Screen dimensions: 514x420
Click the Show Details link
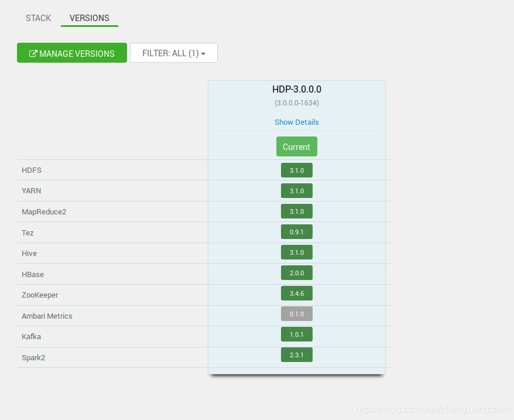point(297,122)
